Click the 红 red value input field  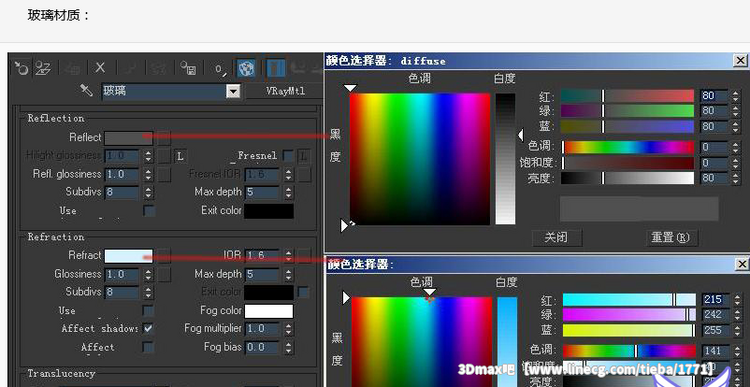[714, 96]
